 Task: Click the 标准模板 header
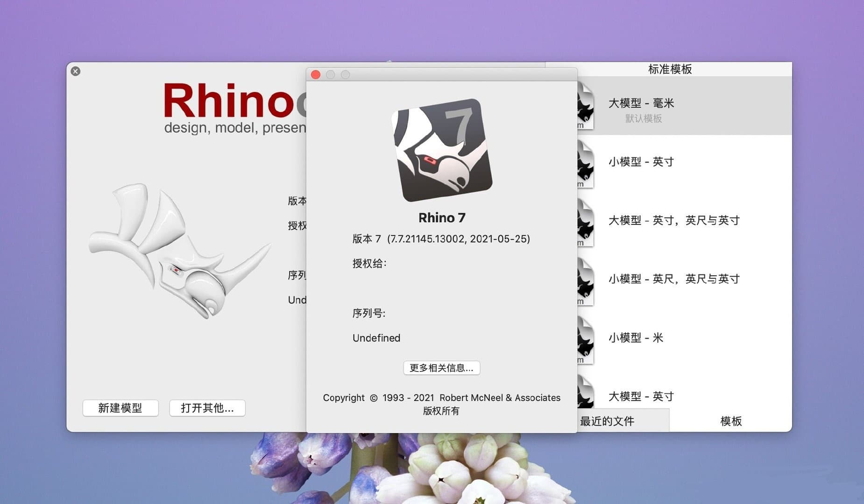pyautogui.click(x=670, y=69)
